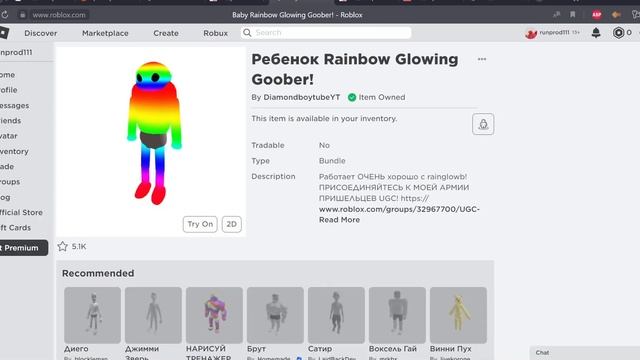Click the Get Premium button

(x=24, y=248)
